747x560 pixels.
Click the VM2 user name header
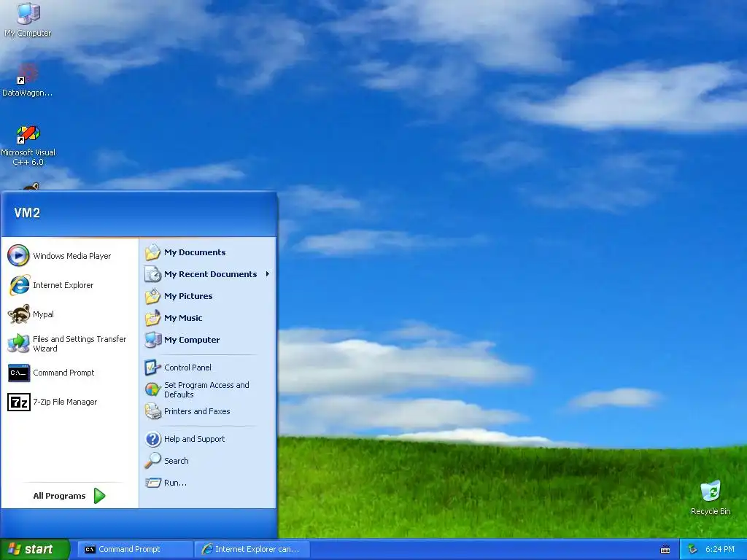click(x=27, y=213)
